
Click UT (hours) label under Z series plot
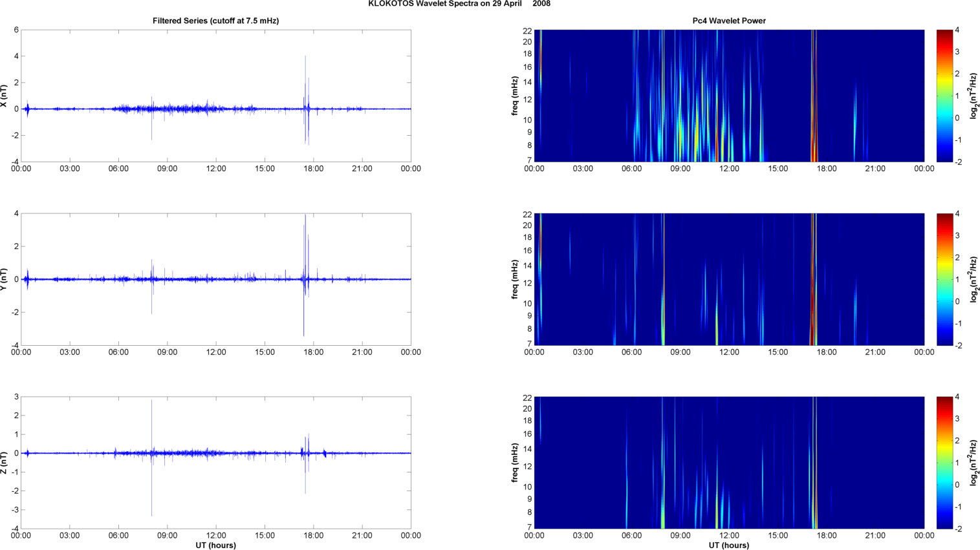[215, 545]
